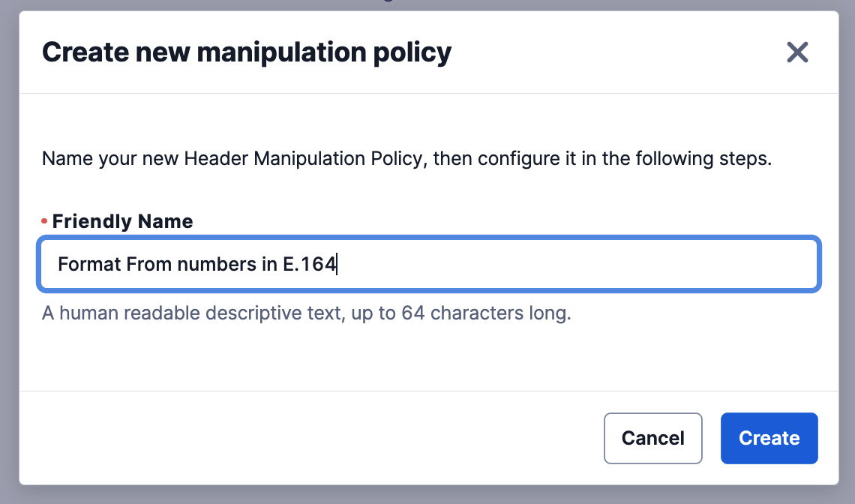Abort creating the manipulation policy
The width and height of the screenshot is (855, 504).
click(x=652, y=438)
